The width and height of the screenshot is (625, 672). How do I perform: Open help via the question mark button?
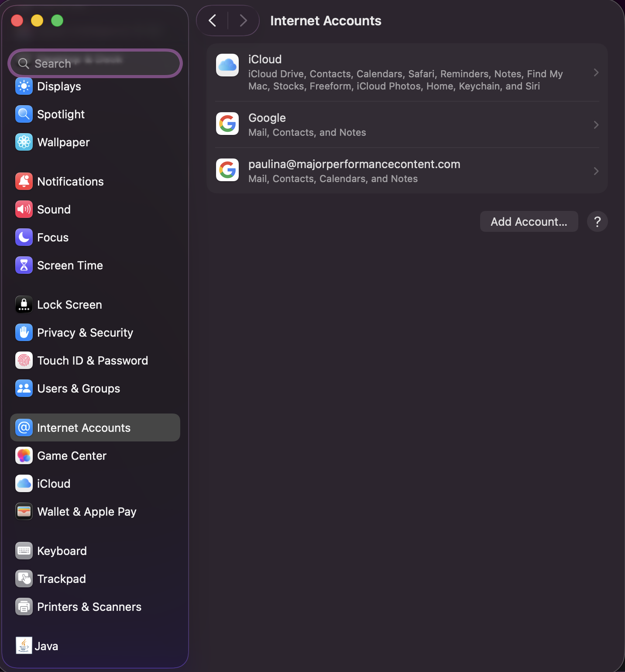597,221
